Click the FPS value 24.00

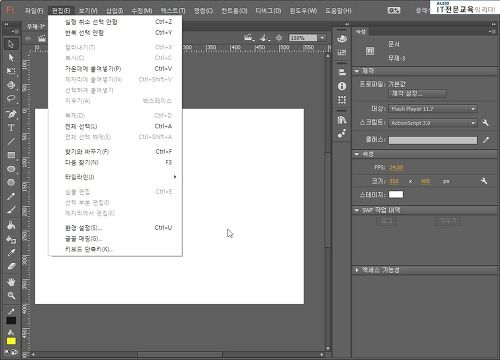(x=396, y=167)
